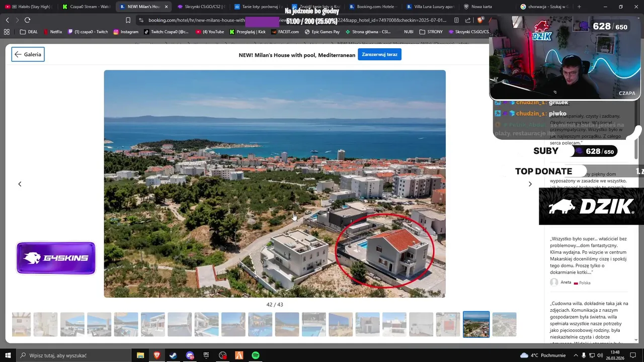This screenshot has height=362, width=644.
Task: Open the Strona główna - CSI bookmark
Action: point(368,32)
